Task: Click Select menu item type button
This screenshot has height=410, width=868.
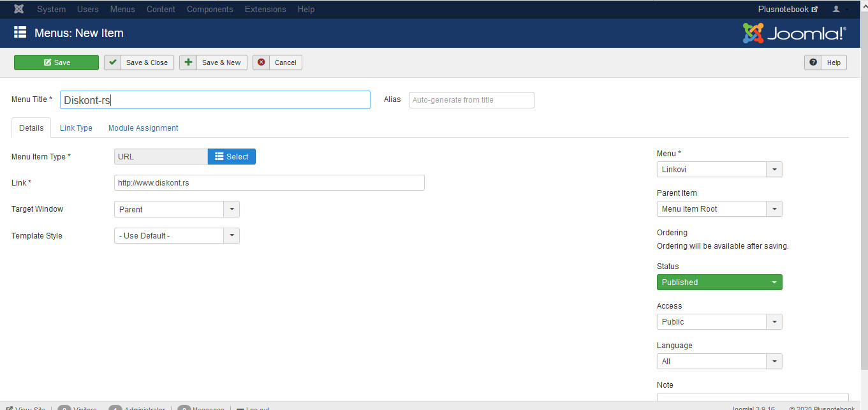Action: [x=232, y=157]
